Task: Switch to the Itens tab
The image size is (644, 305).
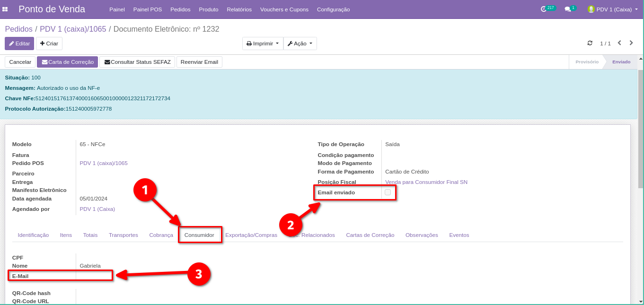Action: 66,235
